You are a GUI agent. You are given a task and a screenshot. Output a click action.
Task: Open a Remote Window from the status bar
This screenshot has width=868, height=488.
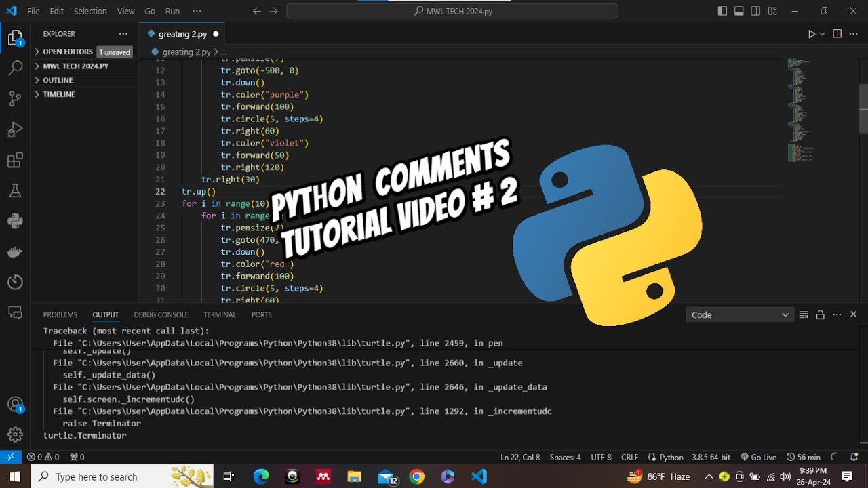pyautogui.click(x=11, y=457)
